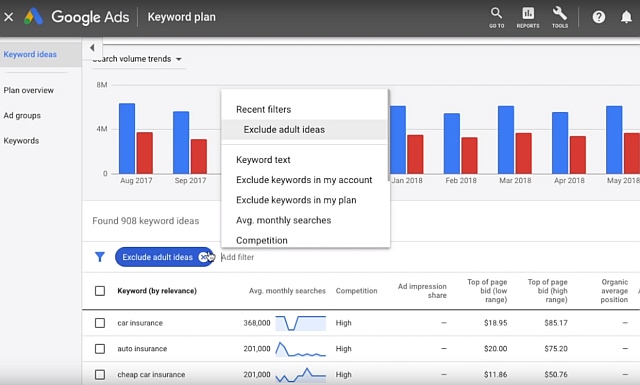Open the Help question mark icon
This screenshot has width=640, height=385.
598,17
